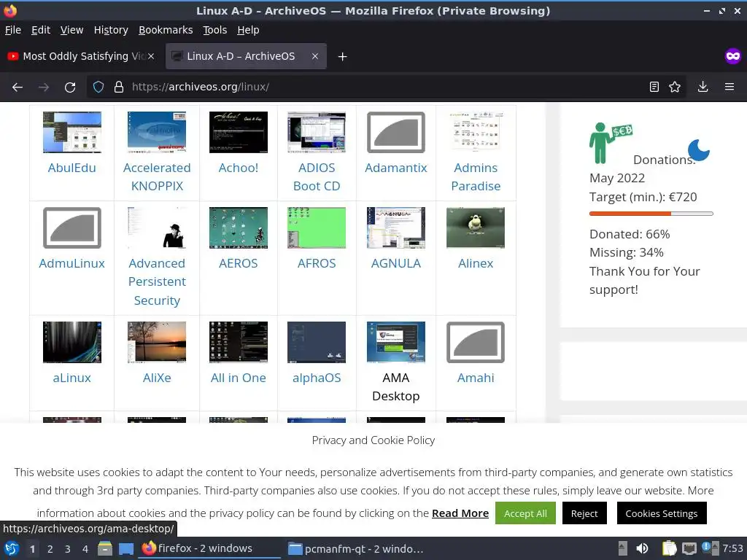This screenshot has width=747, height=560.
Task: Open the Adamantix link
Action: coord(396,168)
